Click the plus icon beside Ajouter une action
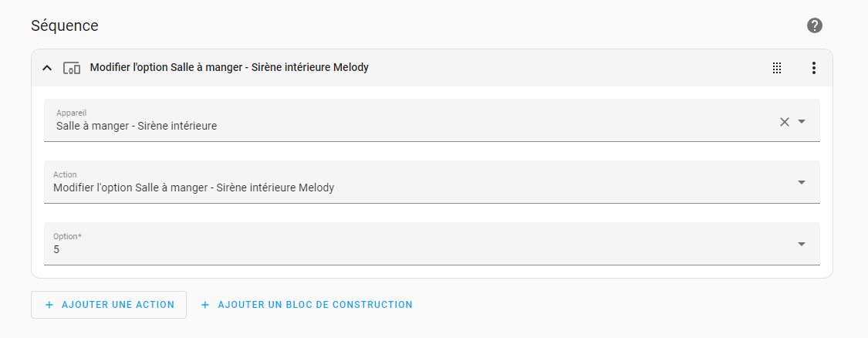The height and width of the screenshot is (338, 868). [49, 305]
